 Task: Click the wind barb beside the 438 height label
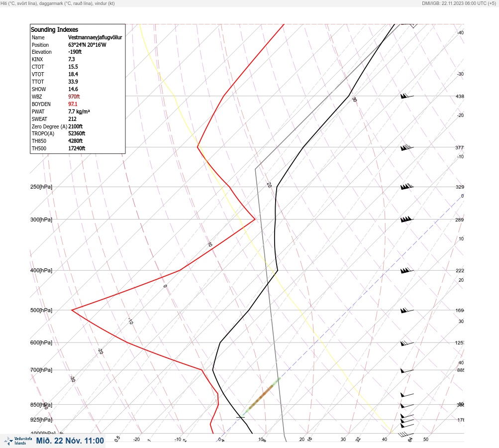coord(407,96)
